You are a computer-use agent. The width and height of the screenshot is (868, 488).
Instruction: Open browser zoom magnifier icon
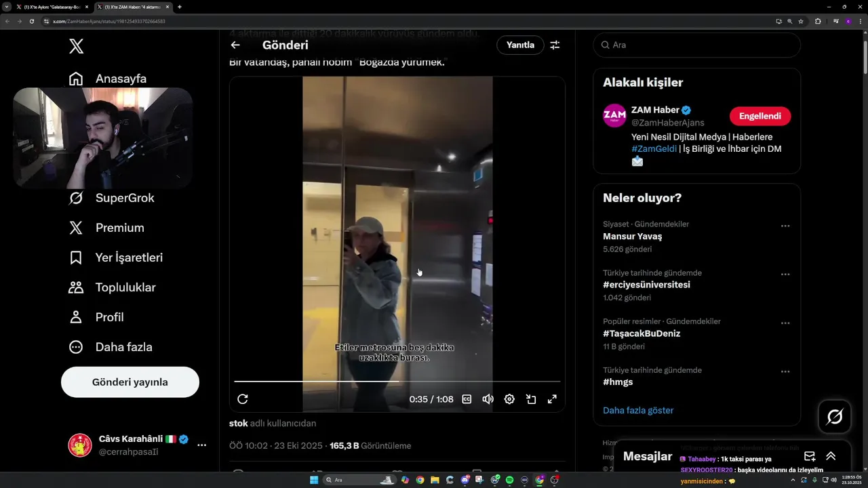point(790,21)
